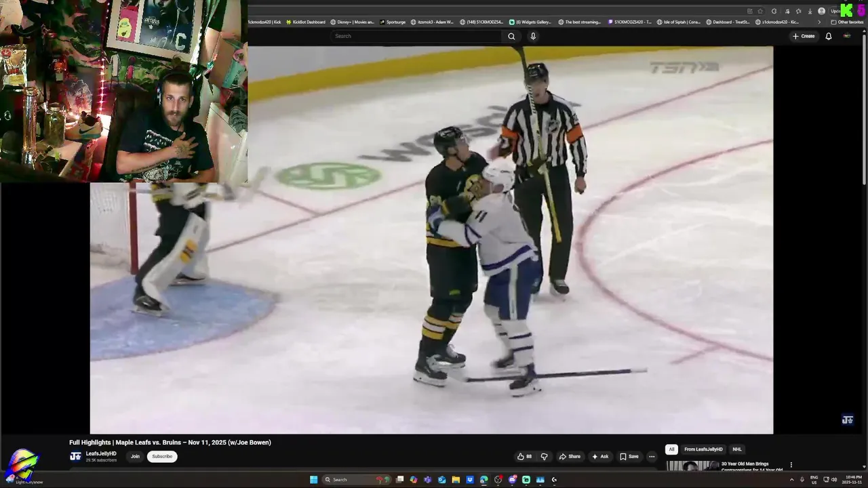
Task: Open The best streaming bookmark
Action: 580,22
